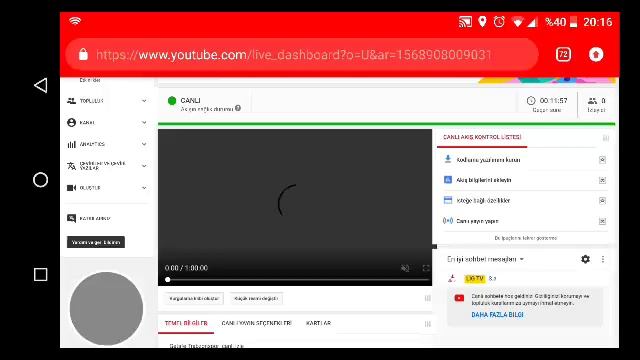Toggle checkbox for Akış bilgilerini ekleyin row

(x=602, y=180)
